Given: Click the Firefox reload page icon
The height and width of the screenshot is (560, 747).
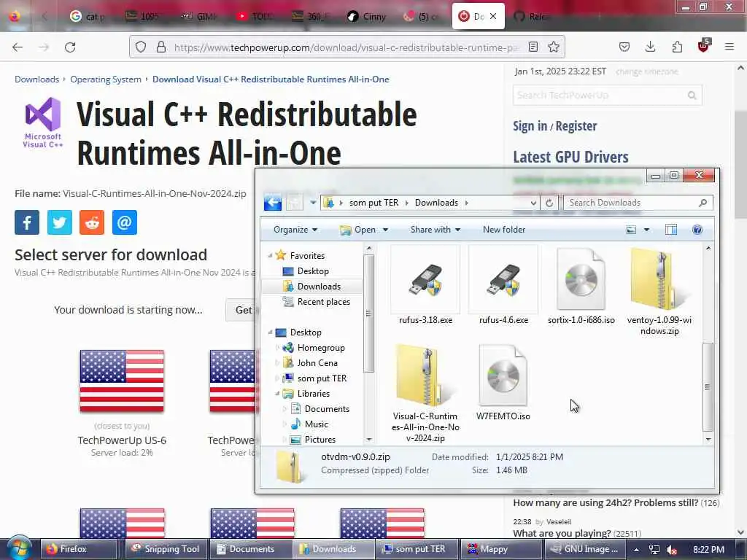Looking at the screenshot, I should (x=70, y=47).
